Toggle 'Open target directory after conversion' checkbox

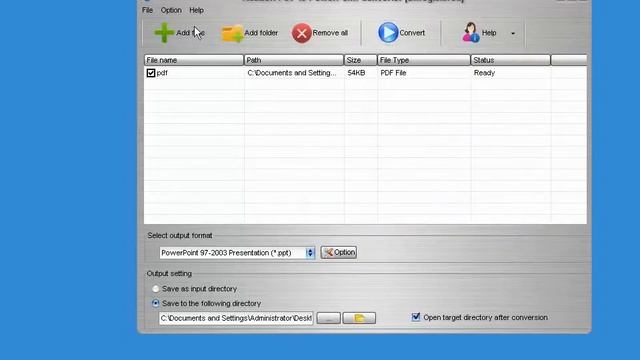tap(416, 317)
